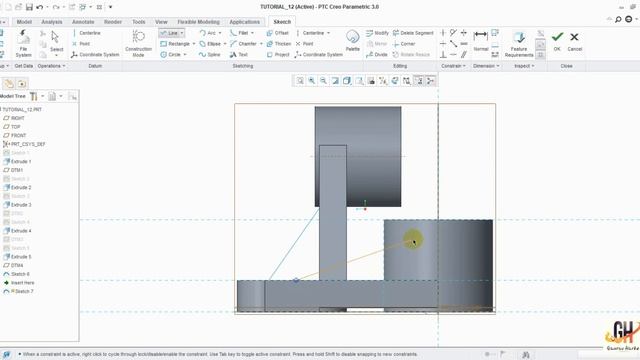640x360 pixels.
Task: Activate the Offset tool
Action: (278, 33)
